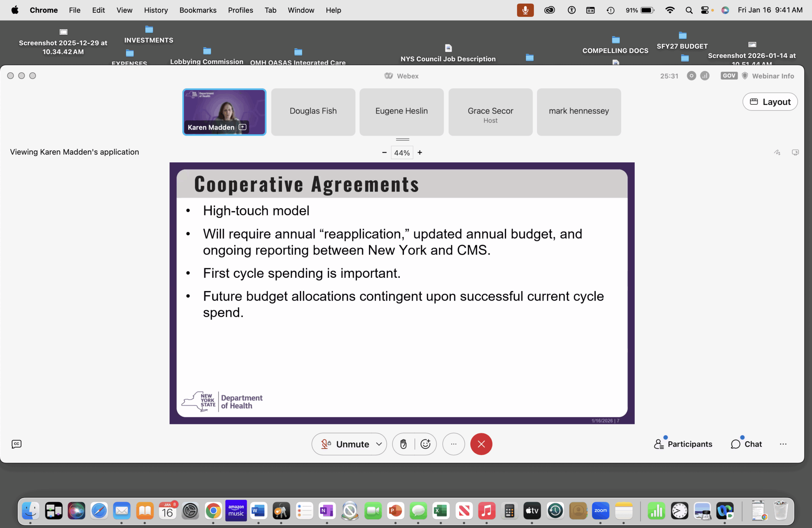Open the Bookmarks menu

click(198, 10)
